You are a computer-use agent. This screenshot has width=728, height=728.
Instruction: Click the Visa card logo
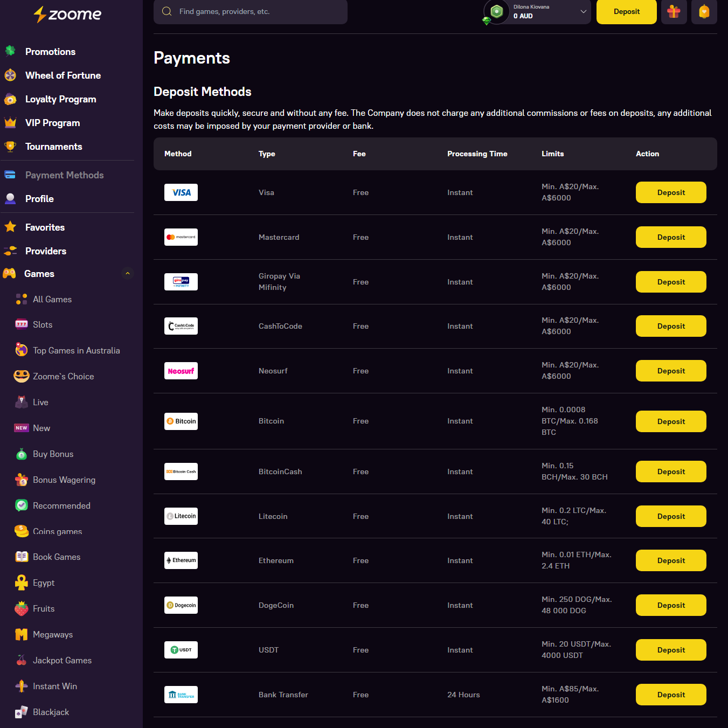181,192
